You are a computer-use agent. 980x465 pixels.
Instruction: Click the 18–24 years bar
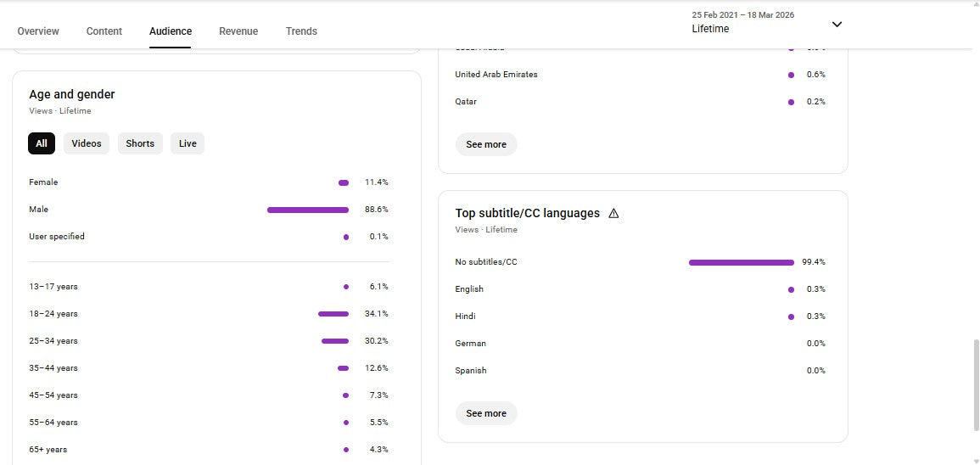(x=333, y=314)
